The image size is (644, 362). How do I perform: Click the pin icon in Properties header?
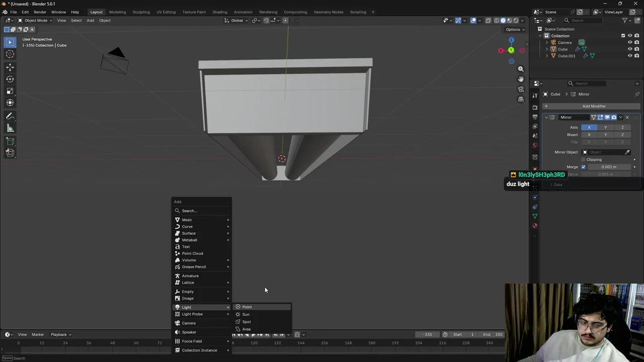(x=637, y=94)
